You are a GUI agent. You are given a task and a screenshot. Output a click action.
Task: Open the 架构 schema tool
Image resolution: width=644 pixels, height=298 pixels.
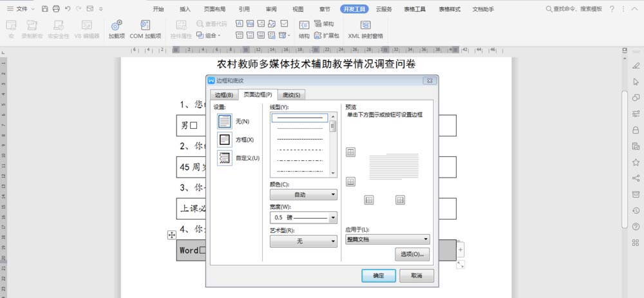[324, 24]
